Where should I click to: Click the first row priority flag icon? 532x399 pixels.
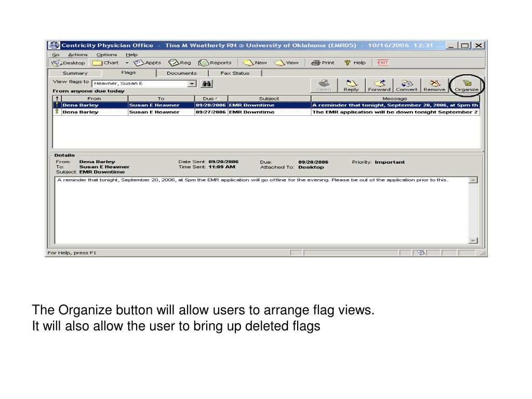57,105
